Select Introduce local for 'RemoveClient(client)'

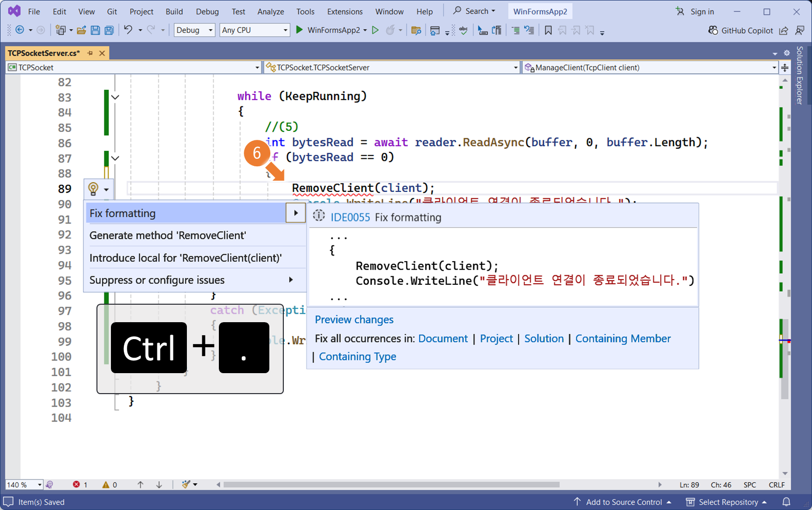195,258
